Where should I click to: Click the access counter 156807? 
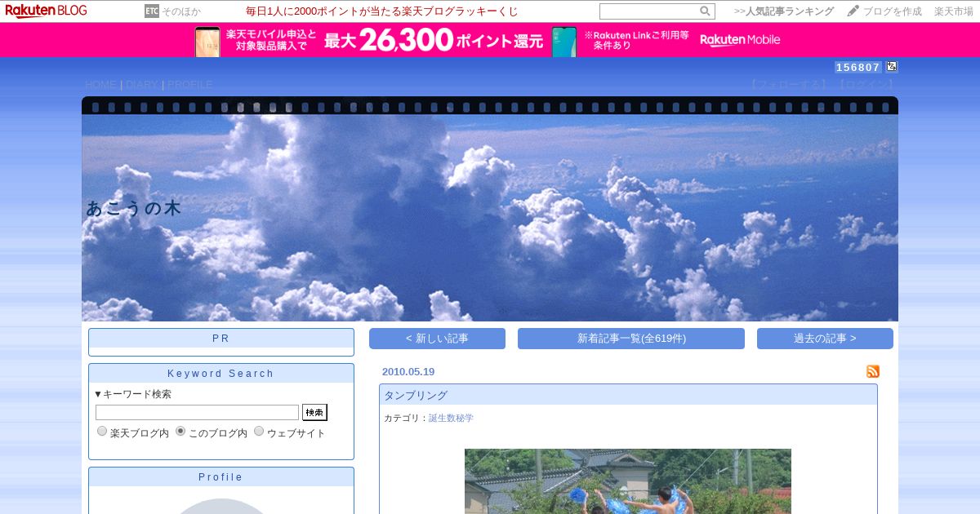tap(858, 67)
